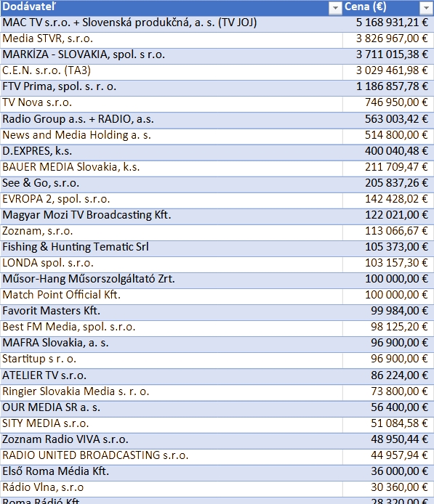Select the price 3 029 461,98 € cell
This screenshot has height=504, width=434.
click(x=388, y=72)
